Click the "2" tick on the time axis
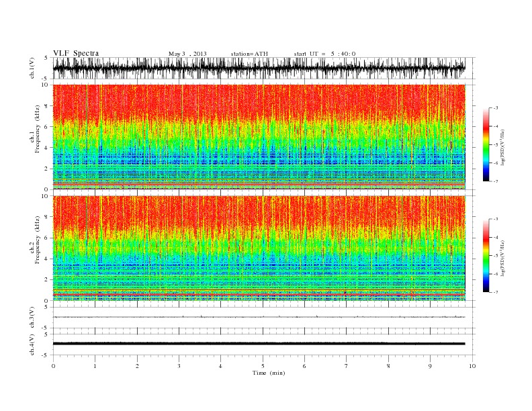This screenshot has height=411, width=532. point(137,366)
